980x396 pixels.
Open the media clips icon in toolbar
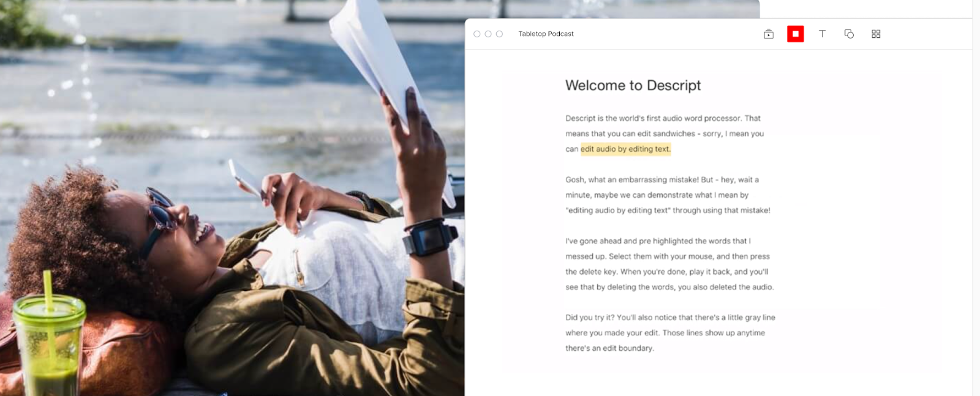point(768,34)
